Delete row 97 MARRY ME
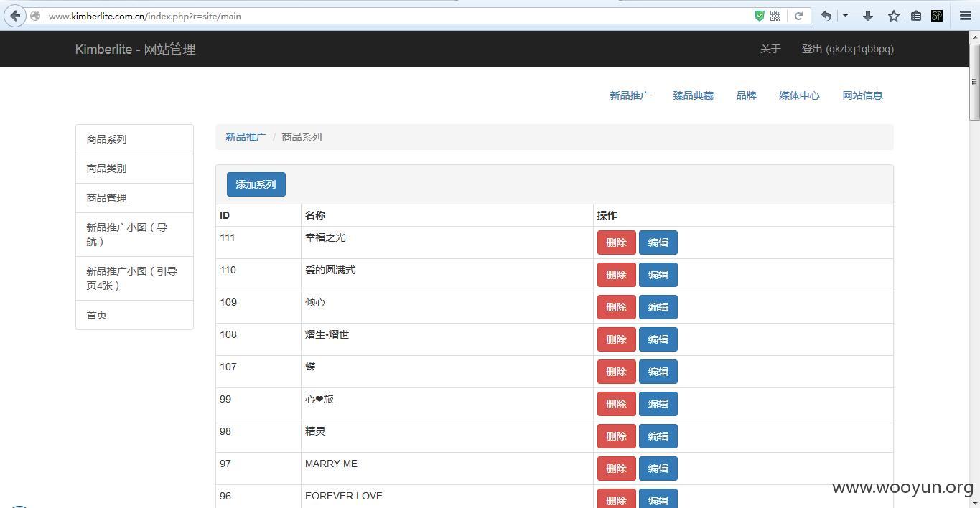This screenshot has height=508, width=980. pyautogui.click(x=617, y=469)
